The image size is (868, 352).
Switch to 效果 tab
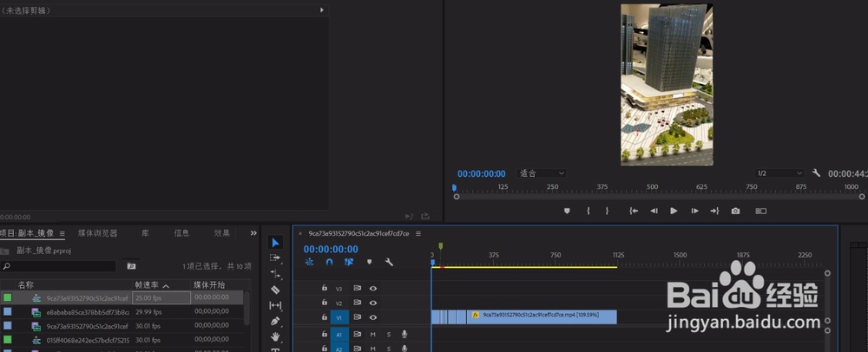coord(222,233)
